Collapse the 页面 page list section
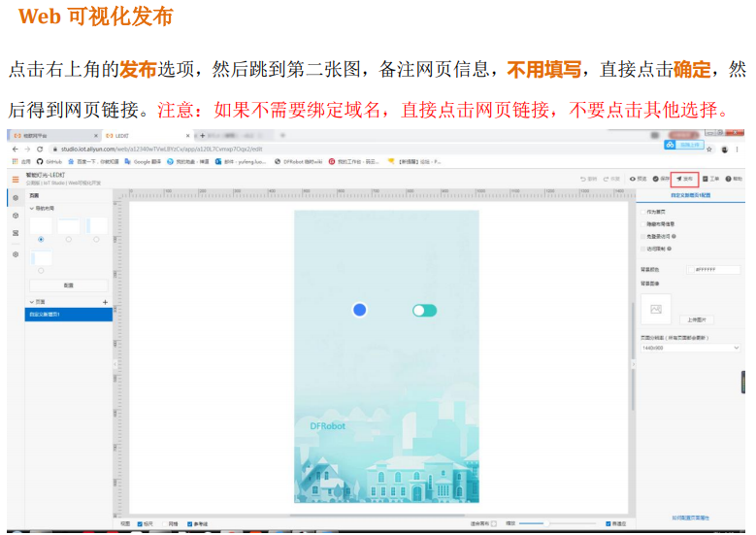This screenshot has height=535, width=756. click(x=32, y=303)
